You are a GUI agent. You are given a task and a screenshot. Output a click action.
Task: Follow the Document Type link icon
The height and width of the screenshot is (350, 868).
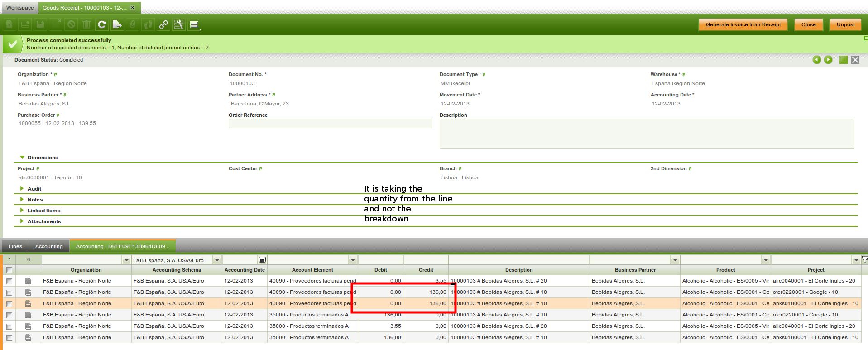point(484,75)
